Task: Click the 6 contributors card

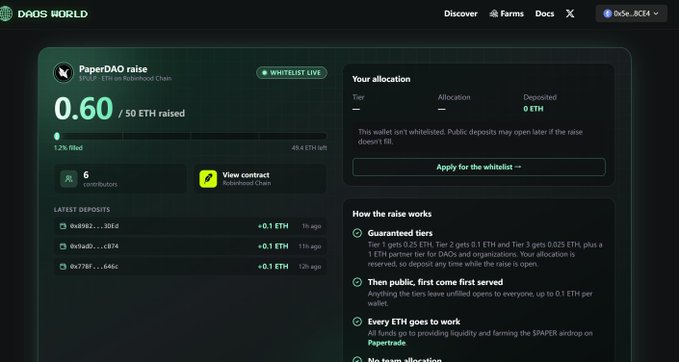Action: click(120, 178)
